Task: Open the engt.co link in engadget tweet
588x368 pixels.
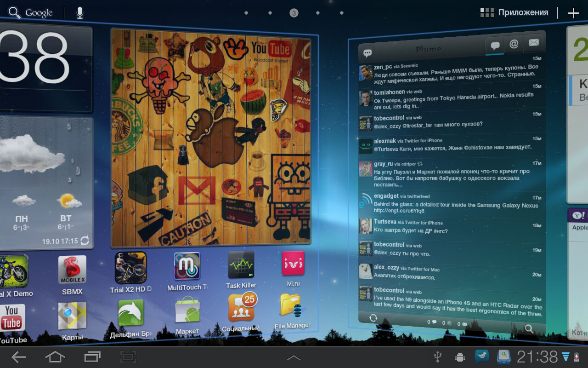Action: [399, 211]
